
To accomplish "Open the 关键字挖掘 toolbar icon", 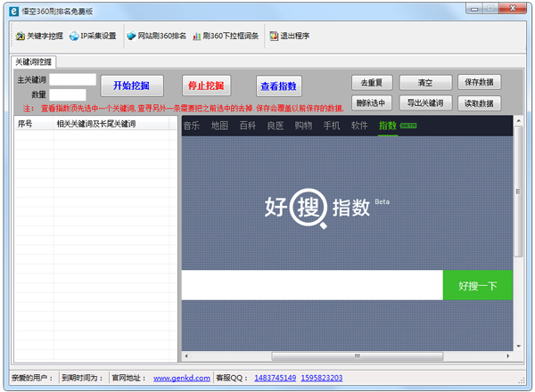I will (x=21, y=36).
